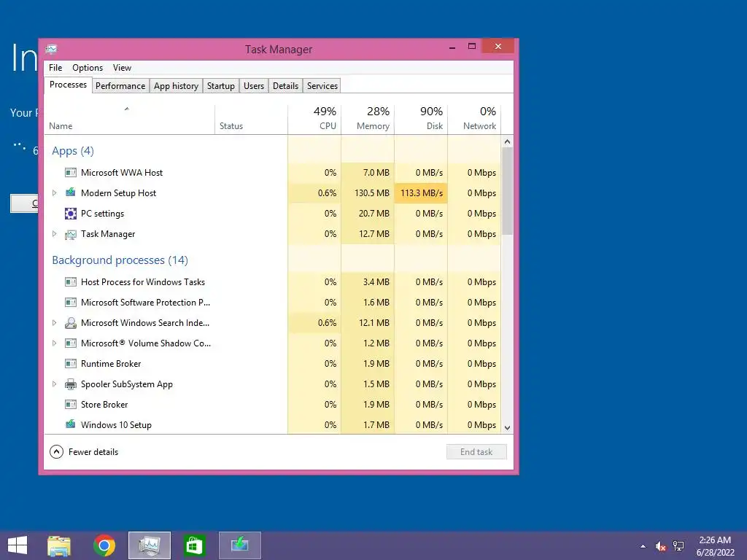Click the process list scrollbar thumb
747x560 pixels.
point(508,190)
